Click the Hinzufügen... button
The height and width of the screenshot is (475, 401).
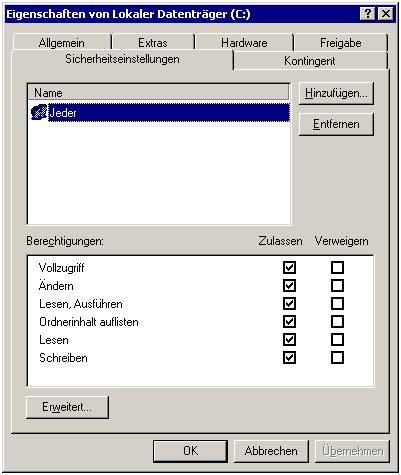coord(336,93)
